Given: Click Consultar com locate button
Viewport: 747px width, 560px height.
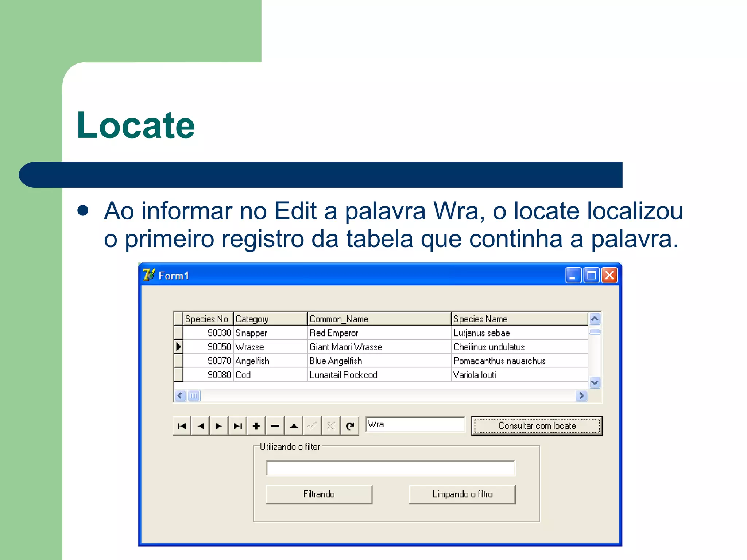Looking at the screenshot, I should (537, 426).
